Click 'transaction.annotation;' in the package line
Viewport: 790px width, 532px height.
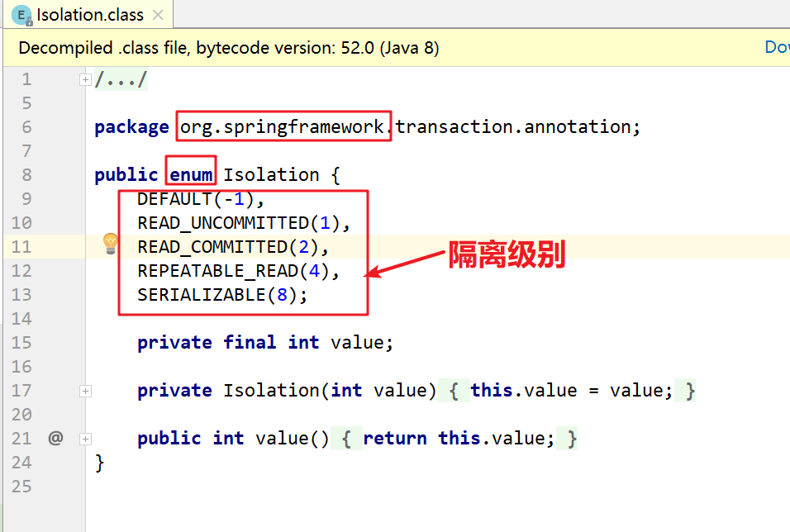point(517,127)
